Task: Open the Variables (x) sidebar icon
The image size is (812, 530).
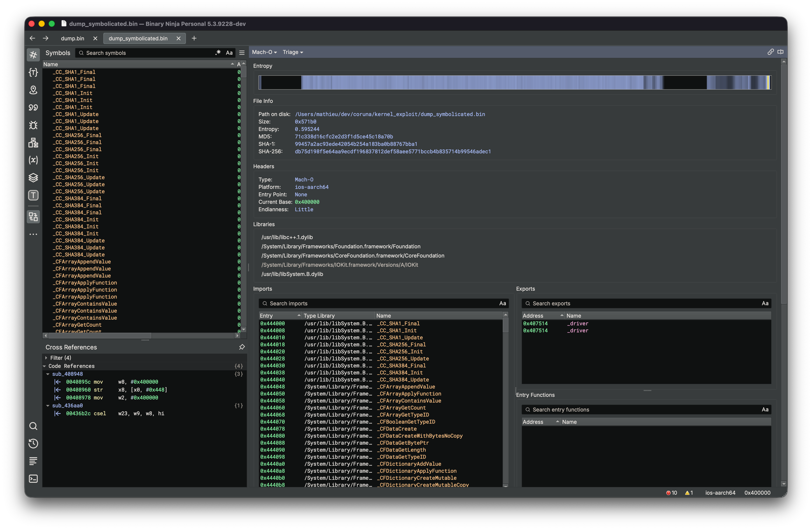Action: (x=33, y=160)
